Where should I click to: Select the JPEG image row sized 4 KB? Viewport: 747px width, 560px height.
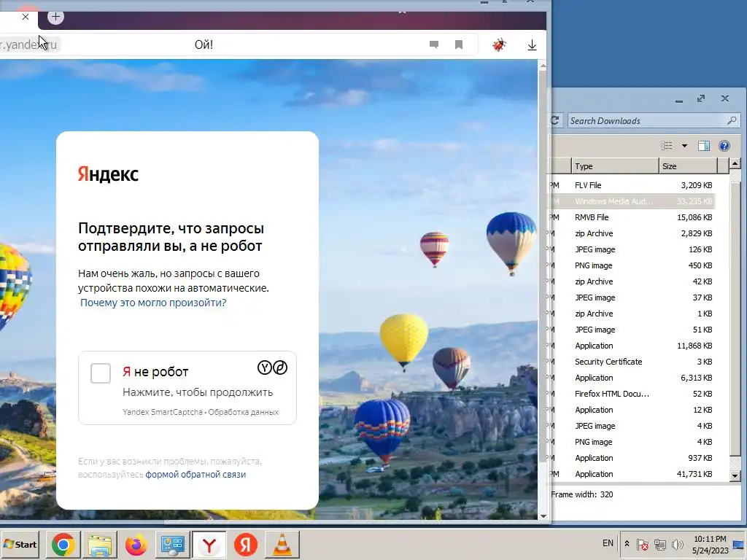[632, 426]
